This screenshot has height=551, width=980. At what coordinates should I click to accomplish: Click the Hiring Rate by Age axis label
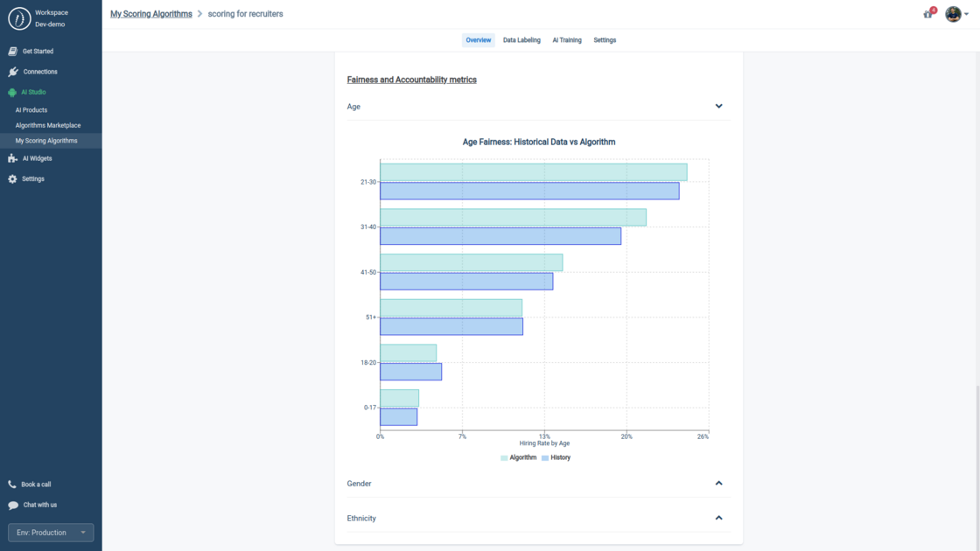pyautogui.click(x=544, y=443)
